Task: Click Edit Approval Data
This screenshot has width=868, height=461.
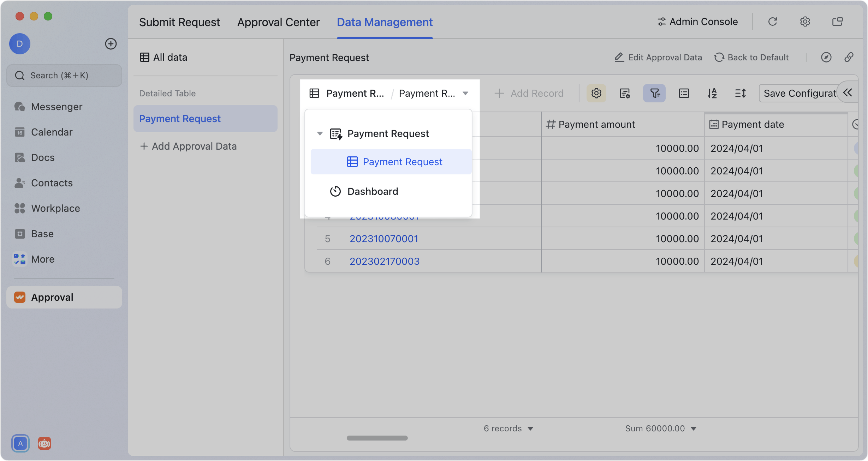Action: 658,57
